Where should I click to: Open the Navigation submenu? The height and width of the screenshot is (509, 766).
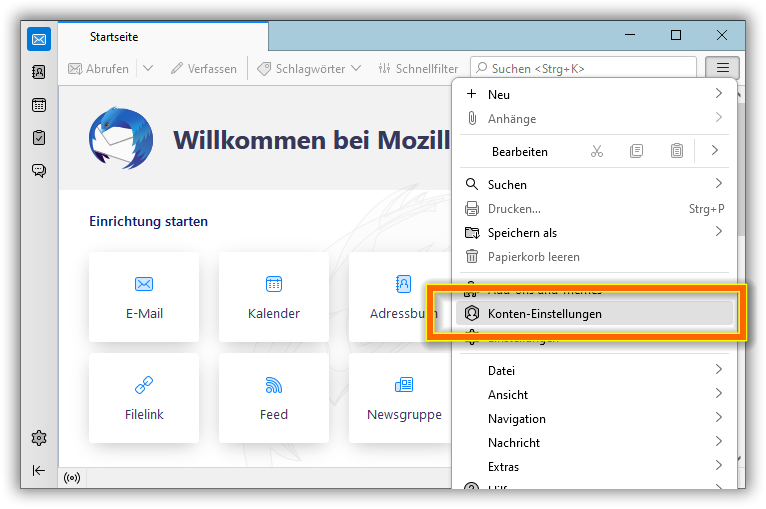[594, 419]
